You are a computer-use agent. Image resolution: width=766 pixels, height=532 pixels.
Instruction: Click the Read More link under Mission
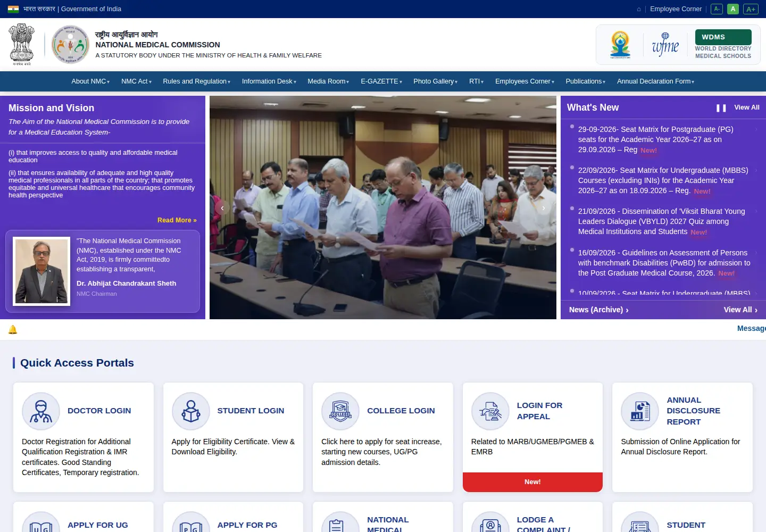coord(177,220)
